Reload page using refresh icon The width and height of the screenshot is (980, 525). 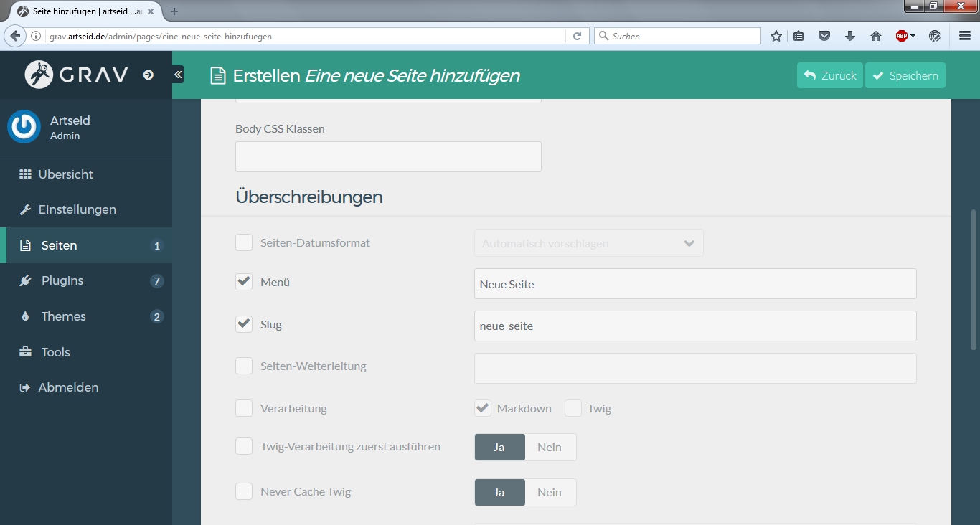coord(577,36)
